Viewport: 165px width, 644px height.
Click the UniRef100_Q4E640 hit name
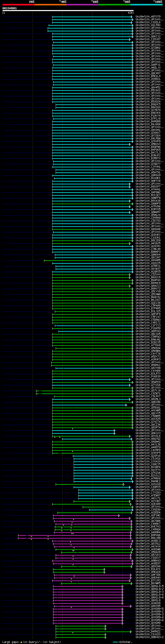click(x=148, y=578)
